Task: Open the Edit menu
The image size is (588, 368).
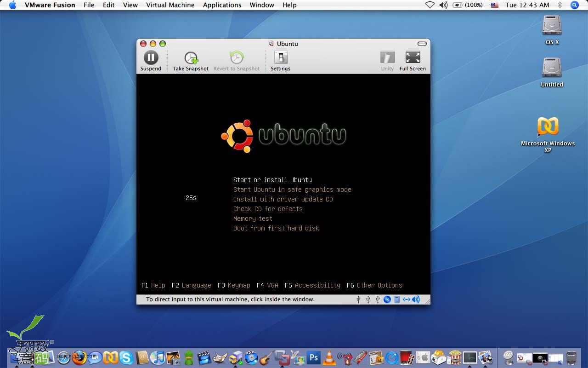Action: coord(109,5)
